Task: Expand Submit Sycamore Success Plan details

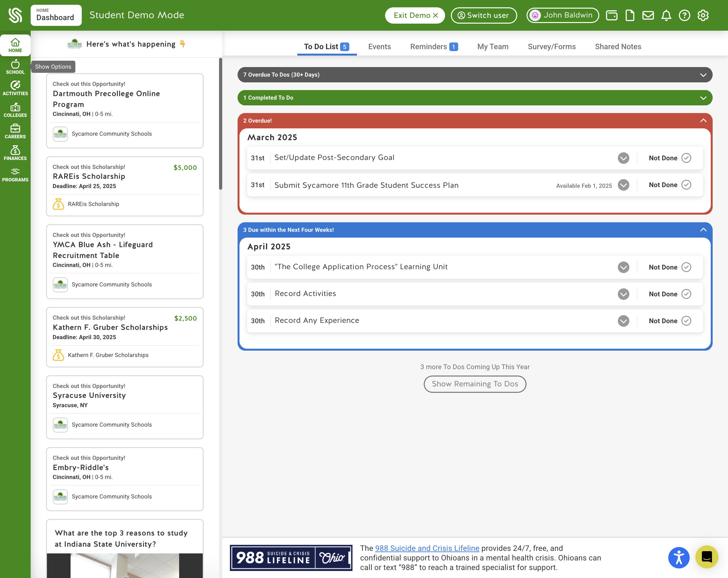Action: pyautogui.click(x=623, y=185)
